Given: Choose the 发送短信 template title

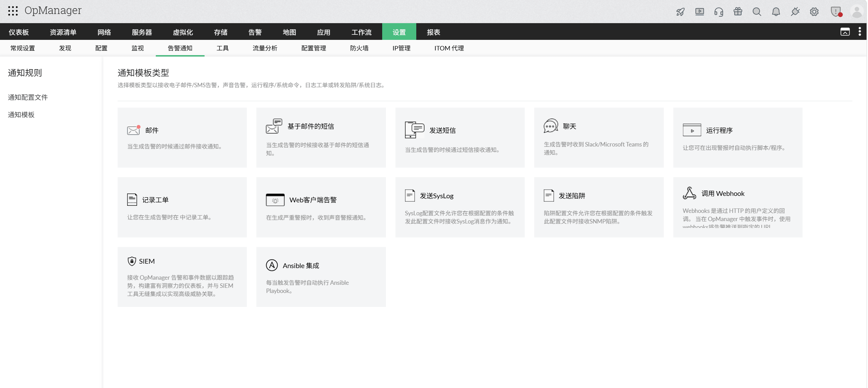Looking at the screenshot, I should (x=442, y=130).
